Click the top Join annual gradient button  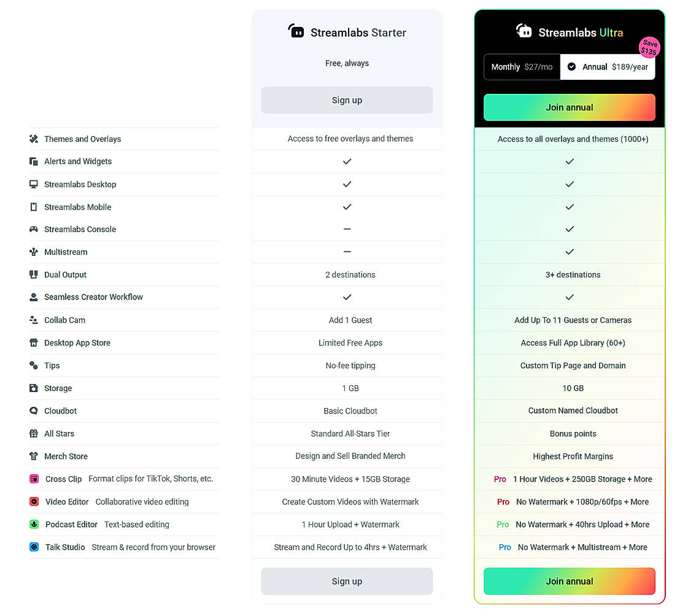coord(569,107)
